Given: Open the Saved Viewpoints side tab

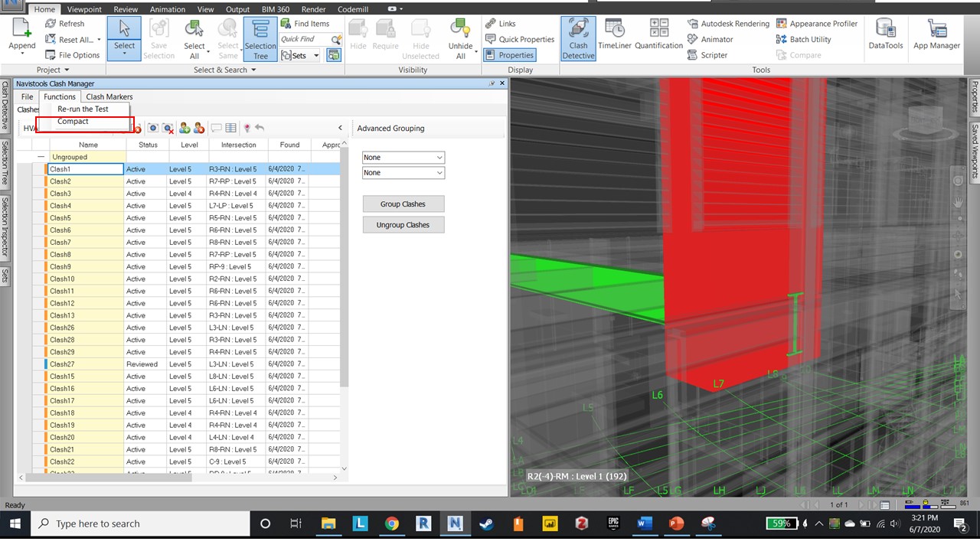Looking at the screenshot, I should [975, 152].
